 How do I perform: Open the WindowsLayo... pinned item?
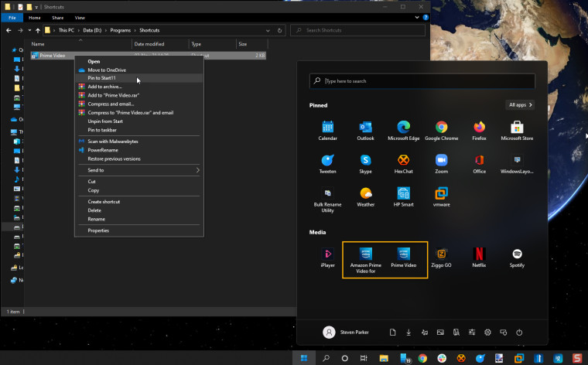pos(517,164)
